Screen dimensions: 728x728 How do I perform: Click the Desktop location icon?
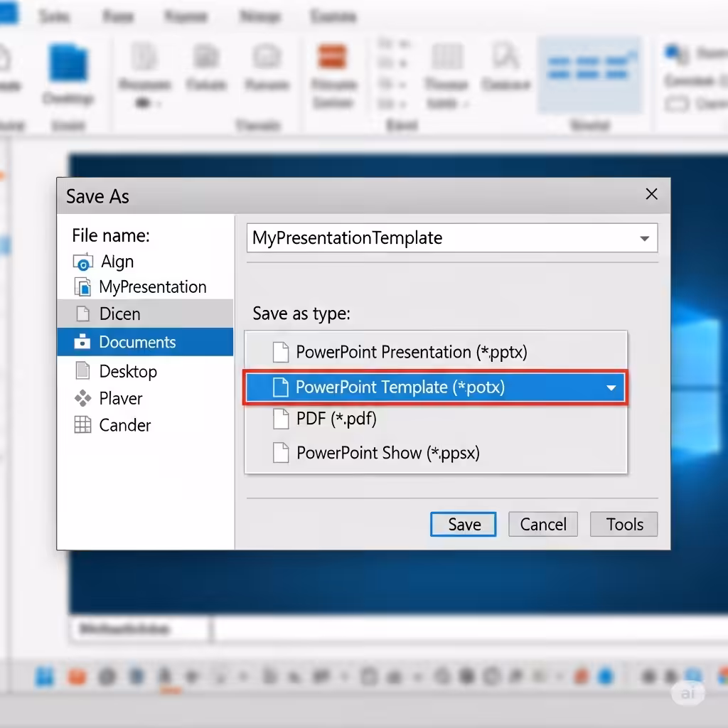(82, 371)
